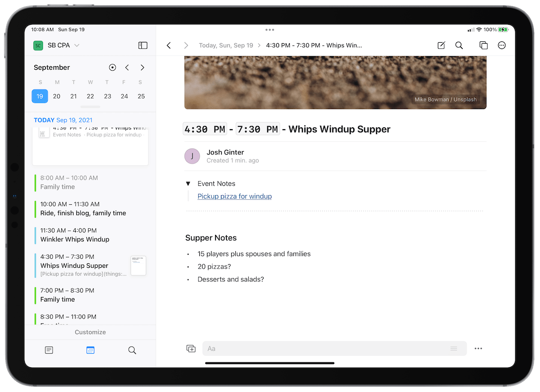Open the pinned Whips Windup note card
Image resolution: width=540 pixels, height=392 pixels.
(90, 146)
